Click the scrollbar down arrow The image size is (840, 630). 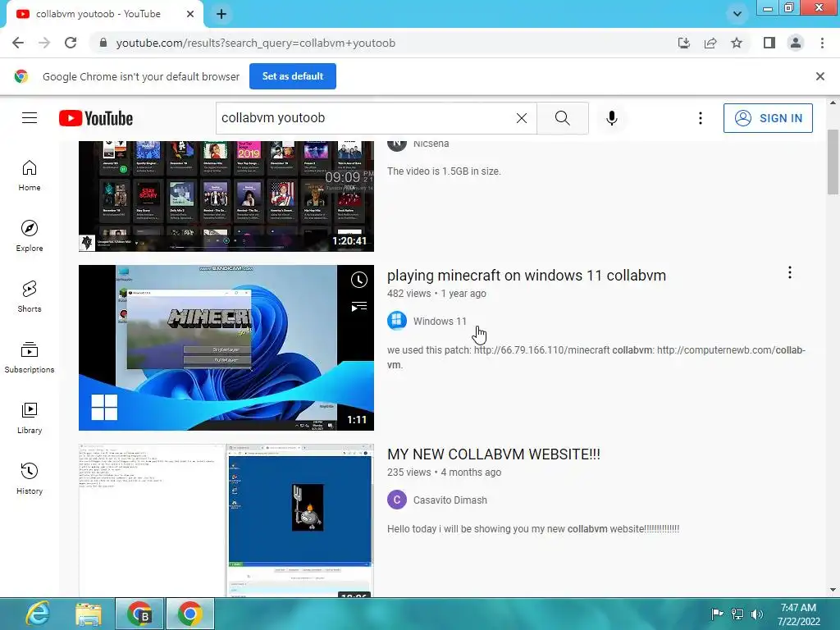(833, 590)
